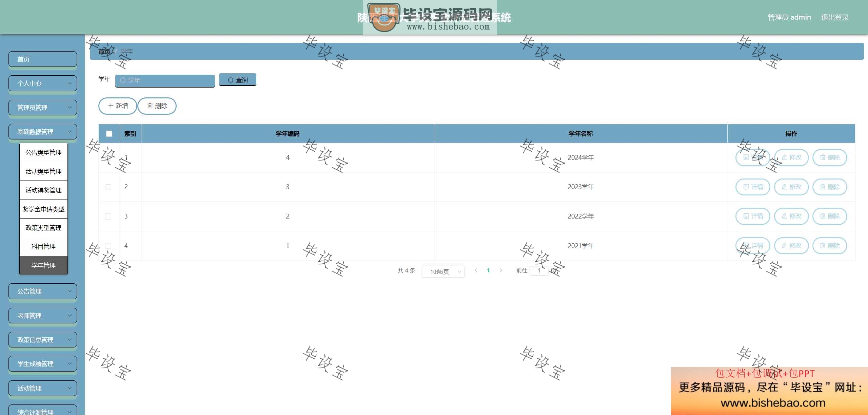
Task: Open 科目管理 submenu item
Action: [43, 246]
